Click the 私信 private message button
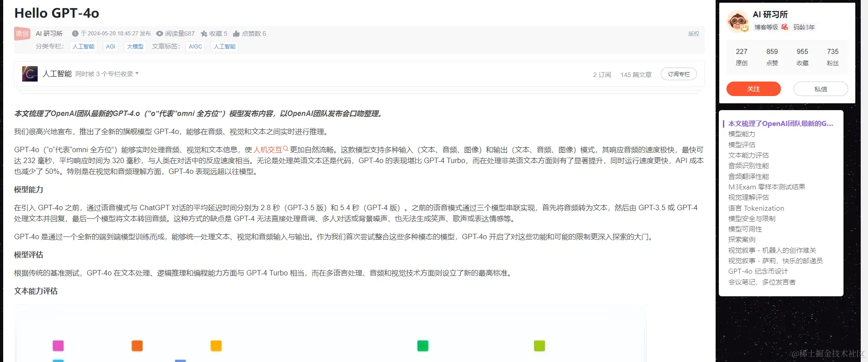This screenshot has height=362, width=868. (821, 89)
